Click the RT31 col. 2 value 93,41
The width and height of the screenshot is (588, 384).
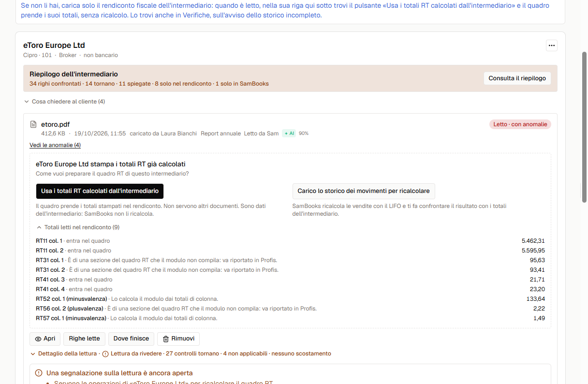(x=537, y=270)
